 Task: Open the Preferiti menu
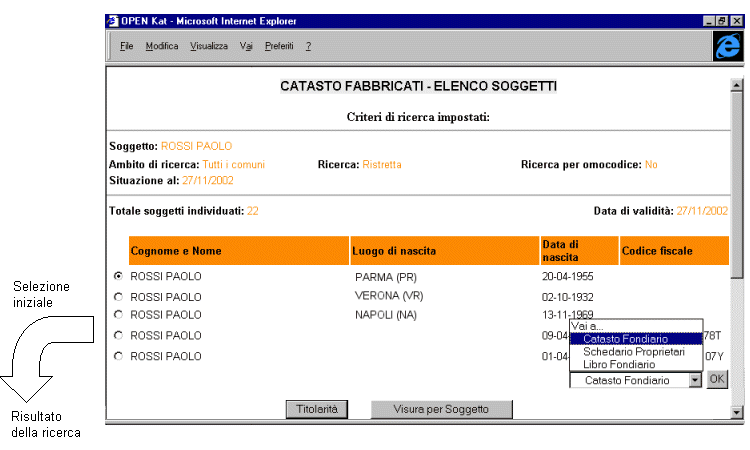[279, 47]
